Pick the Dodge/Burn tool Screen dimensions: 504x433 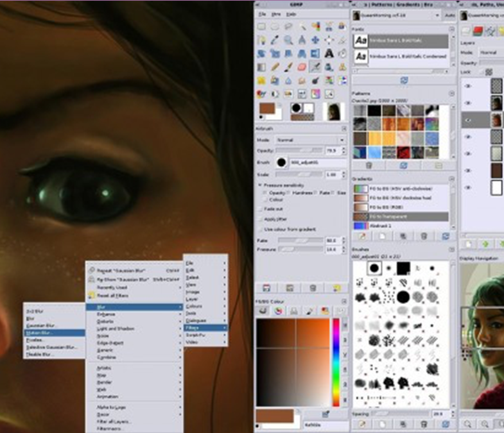click(x=315, y=81)
